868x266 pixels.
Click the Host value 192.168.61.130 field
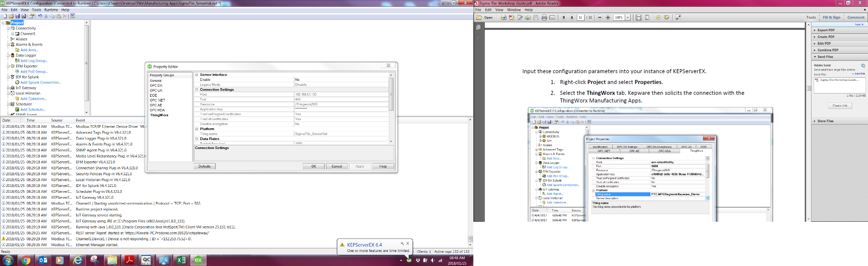tap(341, 94)
